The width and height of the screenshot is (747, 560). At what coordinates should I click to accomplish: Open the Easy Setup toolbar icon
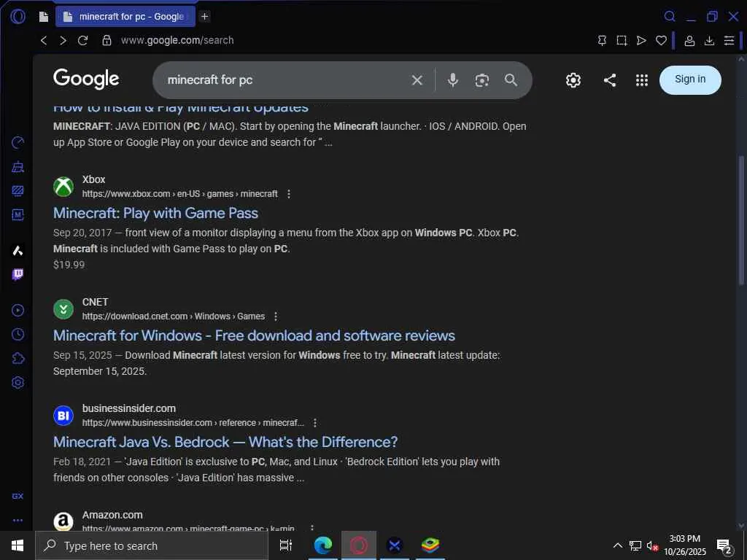click(729, 41)
